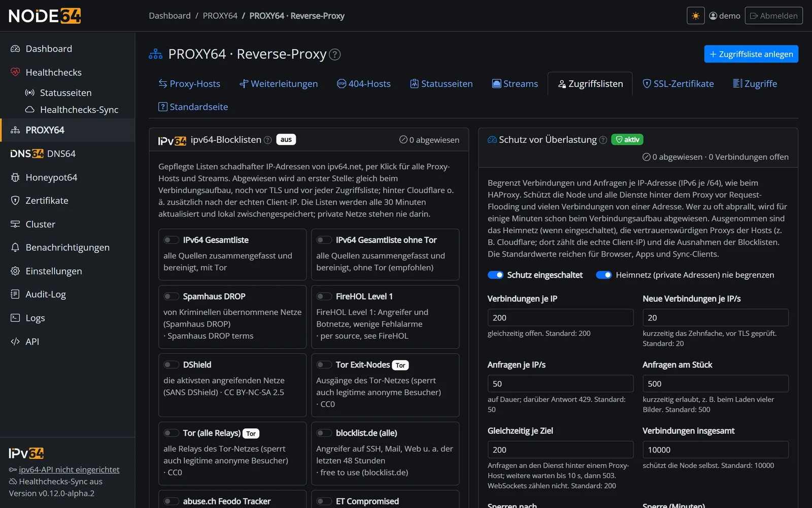Enable the DShield blocklist switch
The height and width of the screenshot is (508, 812).
(171, 364)
